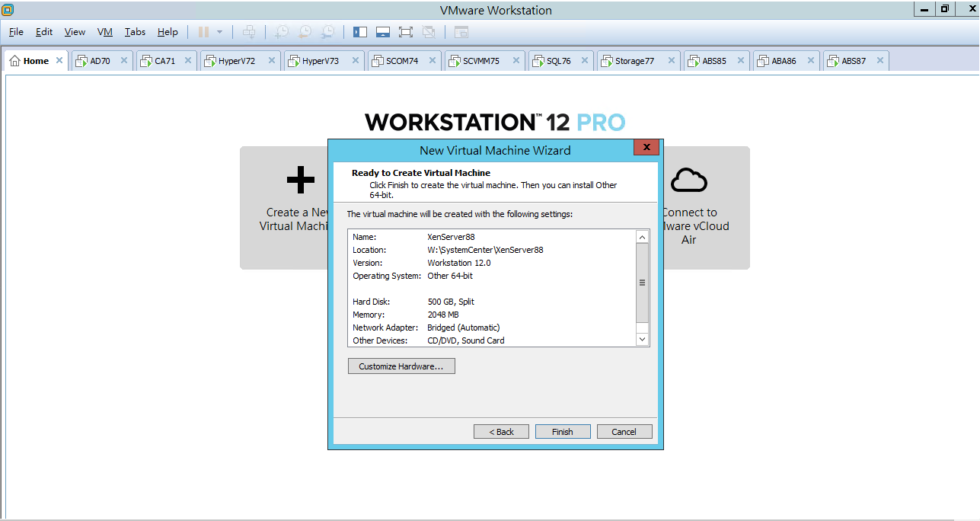Select the Bridged (Automatic) network value

coord(464,328)
